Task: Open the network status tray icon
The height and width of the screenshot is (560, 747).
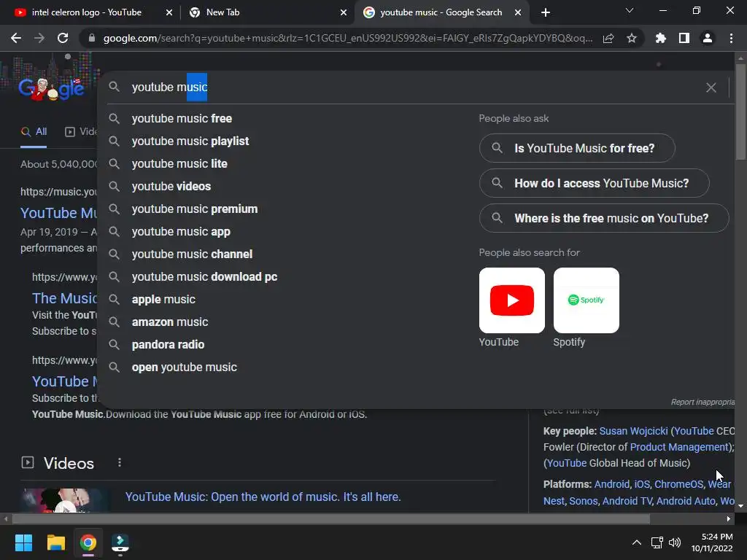Action: pos(657,542)
